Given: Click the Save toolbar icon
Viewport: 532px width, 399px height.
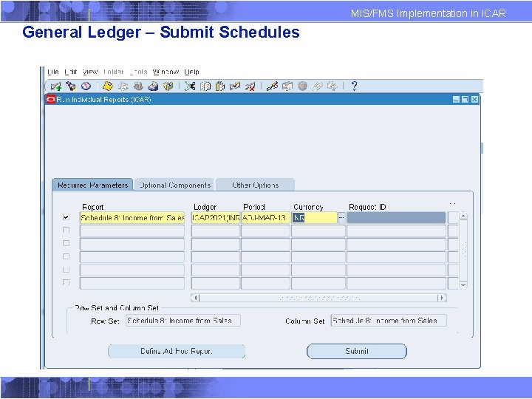Looking at the screenshot, I should (108, 86).
